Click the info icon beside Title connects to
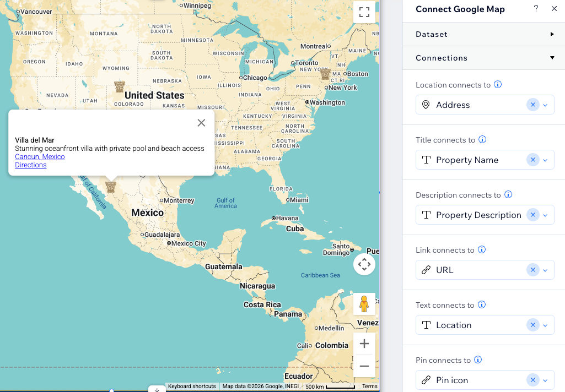The width and height of the screenshot is (565, 392). point(482,139)
